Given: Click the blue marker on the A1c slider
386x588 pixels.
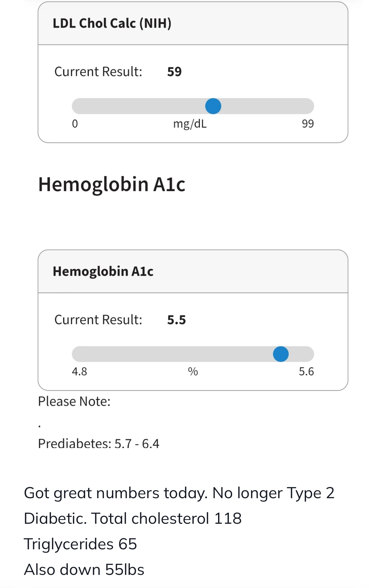Looking at the screenshot, I should (x=281, y=354).
